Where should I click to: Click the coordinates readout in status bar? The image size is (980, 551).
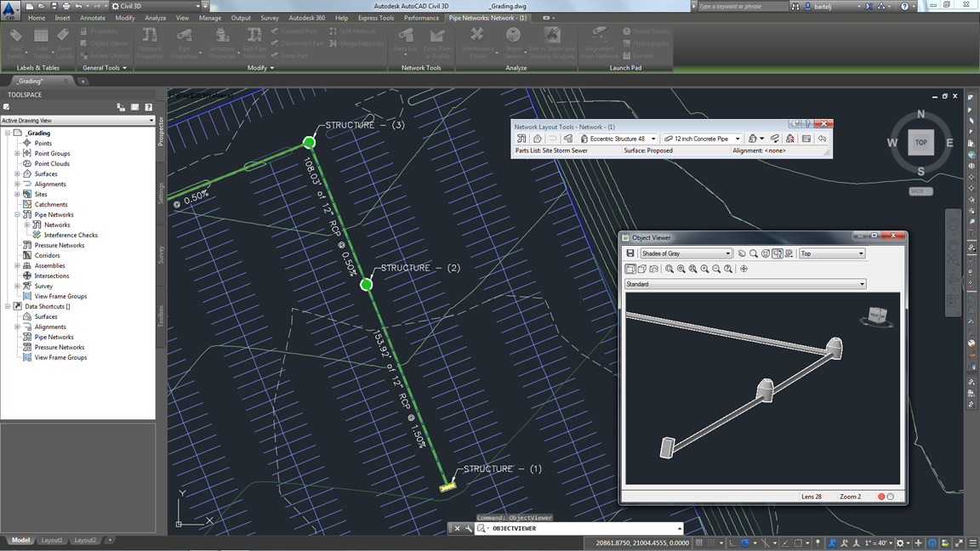pyautogui.click(x=642, y=542)
